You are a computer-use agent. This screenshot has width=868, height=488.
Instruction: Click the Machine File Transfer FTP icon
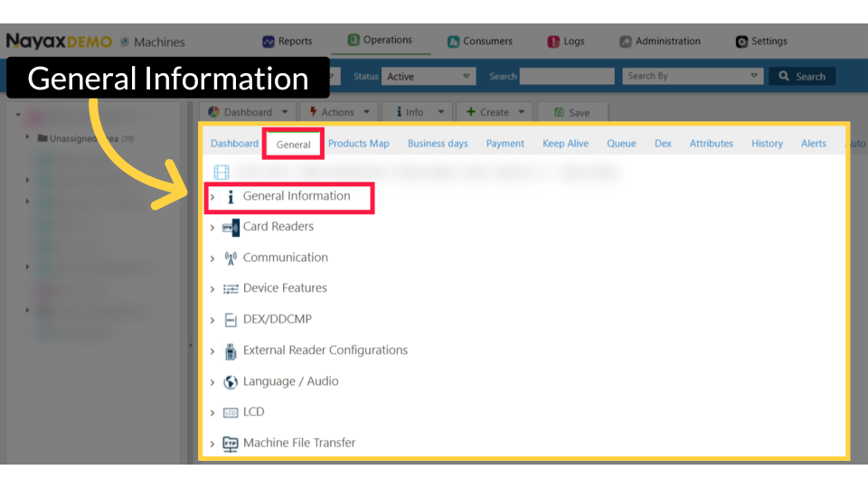click(231, 444)
